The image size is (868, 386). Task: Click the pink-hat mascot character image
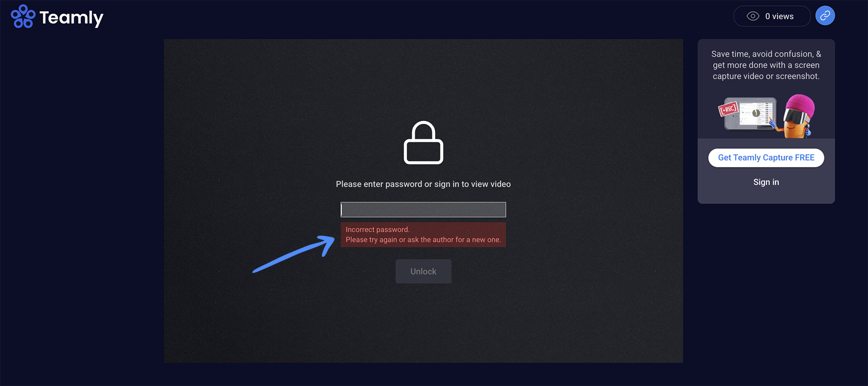click(x=799, y=116)
